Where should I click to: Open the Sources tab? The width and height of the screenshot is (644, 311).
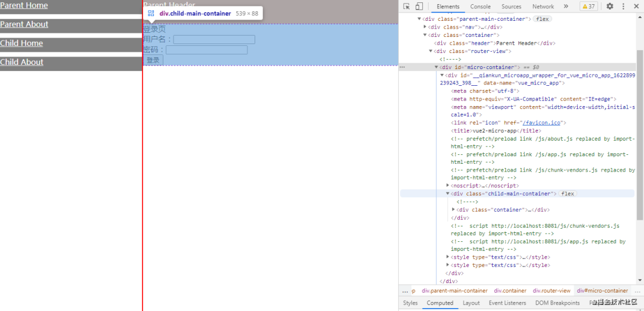point(512,6)
